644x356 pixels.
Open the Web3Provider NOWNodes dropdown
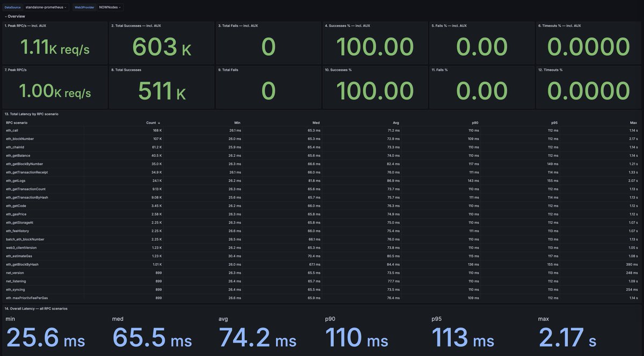pyautogui.click(x=111, y=8)
